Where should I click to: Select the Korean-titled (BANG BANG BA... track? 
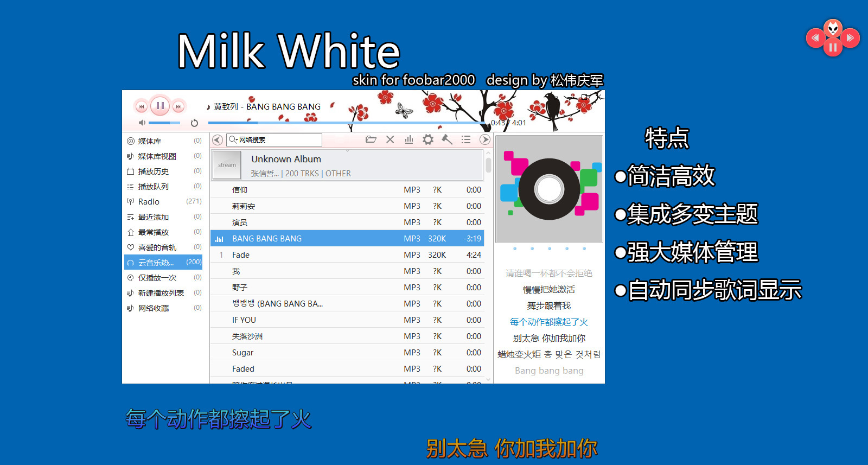pos(347,304)
